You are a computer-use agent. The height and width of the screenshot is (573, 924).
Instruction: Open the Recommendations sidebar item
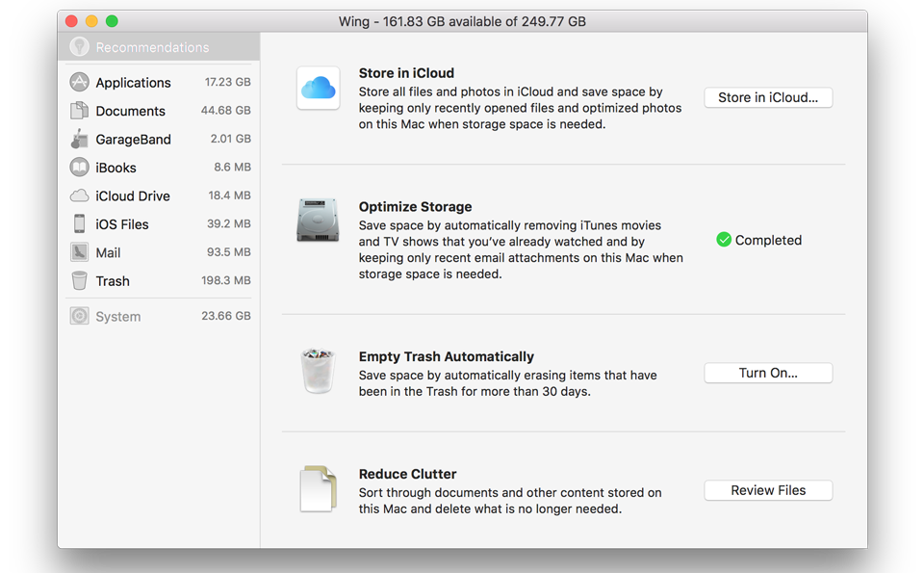151,47
